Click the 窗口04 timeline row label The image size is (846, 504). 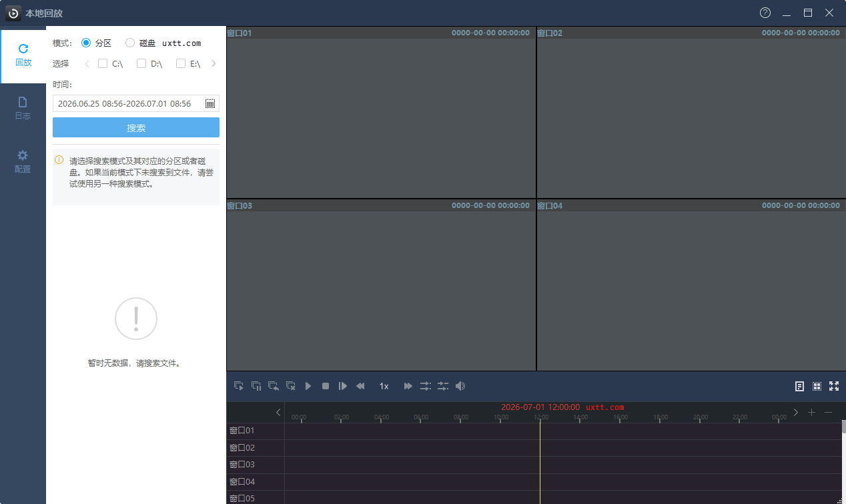pos(242,481)
